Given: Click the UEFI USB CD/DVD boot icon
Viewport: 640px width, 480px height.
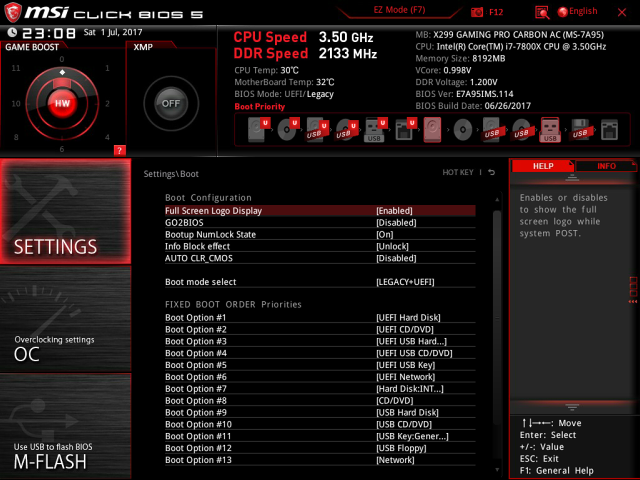Looking at the screenshot, I should [347, 130].
